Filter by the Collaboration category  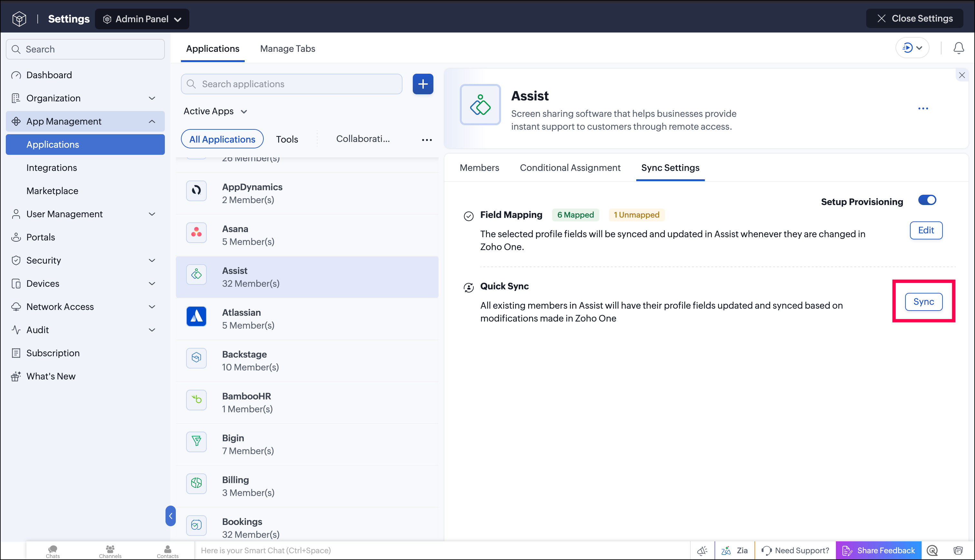pyautogui.click(x=363, y=139)
